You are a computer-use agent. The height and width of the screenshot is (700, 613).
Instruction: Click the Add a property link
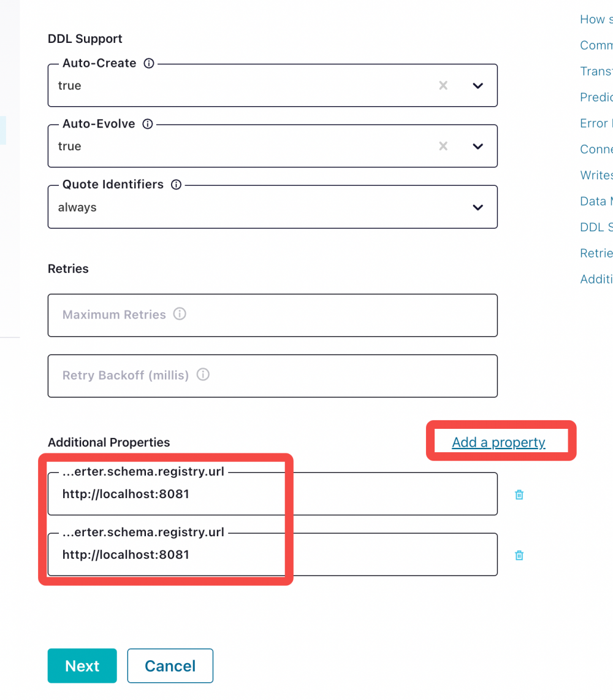coord(498,442)
